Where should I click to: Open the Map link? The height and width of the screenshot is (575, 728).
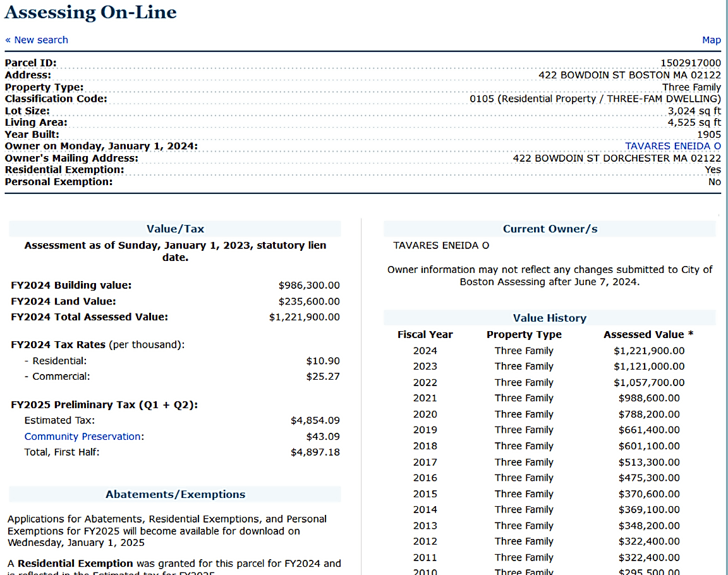pos(711,40)
